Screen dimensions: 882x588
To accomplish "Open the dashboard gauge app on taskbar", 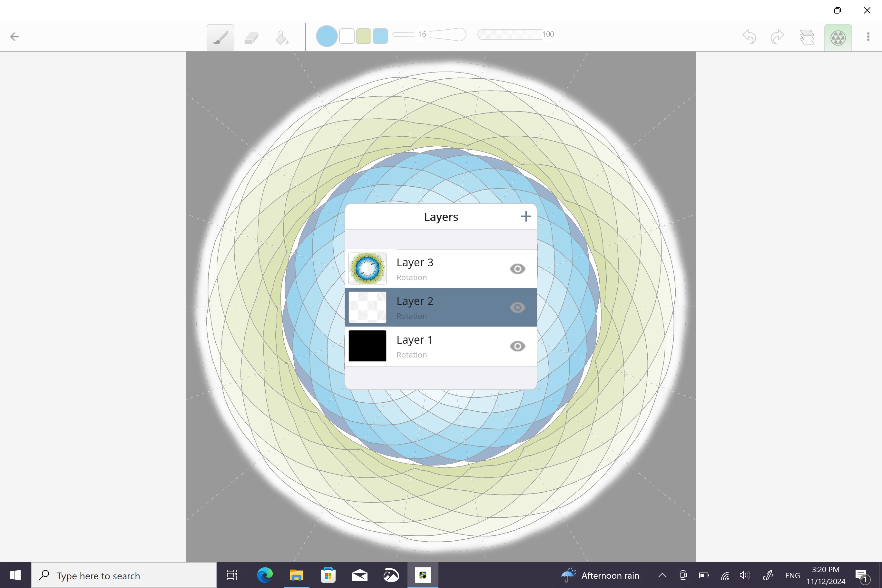I will pos(391,575).
